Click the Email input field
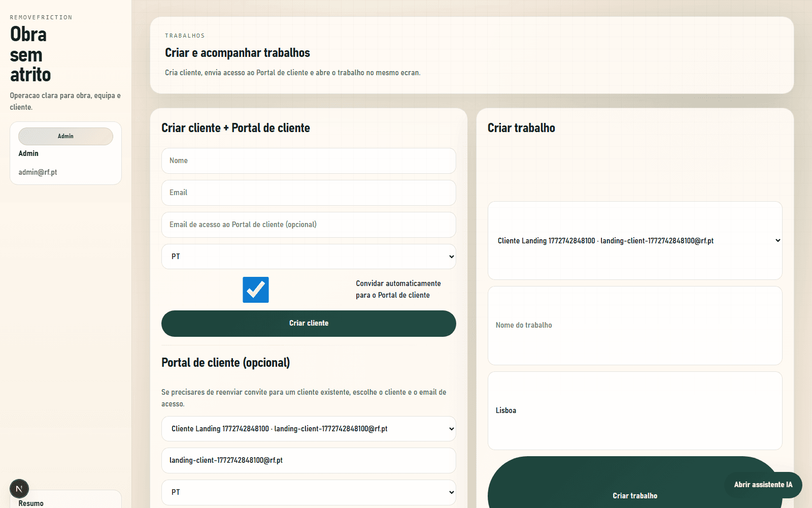Screen dimensions: 812x508 [x=308, y=193]
